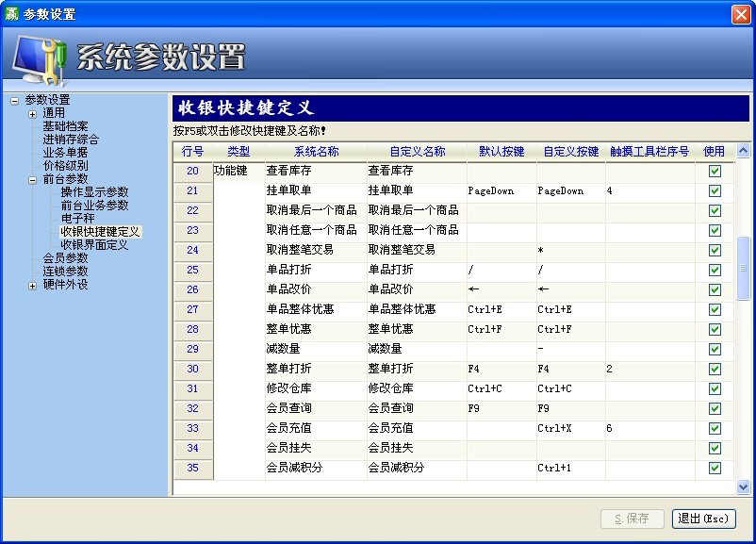Viewport: 756px width, 544px height.
Task: Click the app icon in the title bar
Action: click(x=11, y=13)
